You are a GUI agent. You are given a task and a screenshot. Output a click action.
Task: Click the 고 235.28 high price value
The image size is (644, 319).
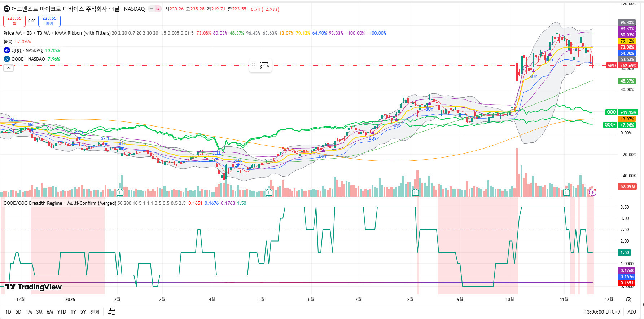pos(195,9)
